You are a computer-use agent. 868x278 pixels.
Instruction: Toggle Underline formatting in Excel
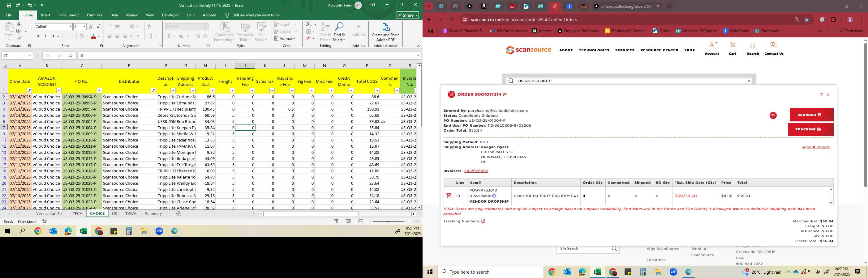coord(53,36)
